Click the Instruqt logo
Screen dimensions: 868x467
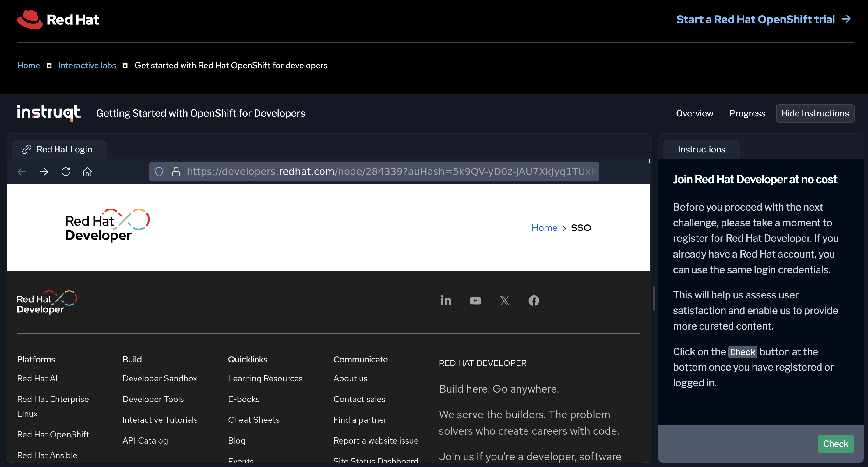(48, 113)
